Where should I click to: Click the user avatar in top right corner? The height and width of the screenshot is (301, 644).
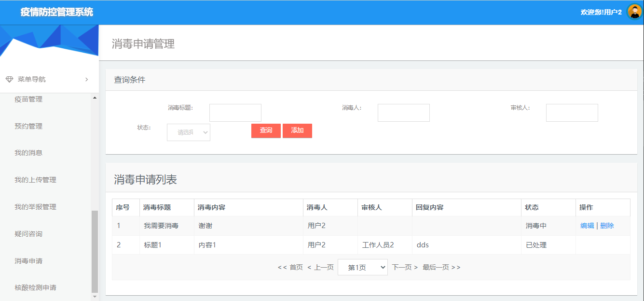point(633,12)
